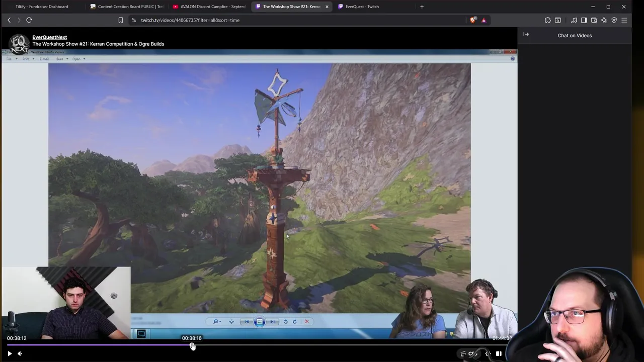Collapse the Chat on Videos panel
This screenshot has height=362, width=644.
526,35
